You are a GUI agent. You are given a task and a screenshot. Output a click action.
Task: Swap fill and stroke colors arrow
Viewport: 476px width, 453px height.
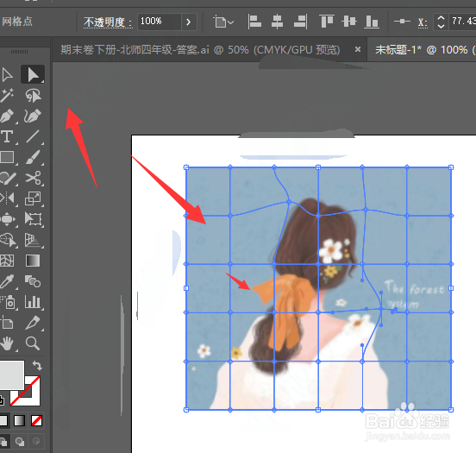coord(37,365)
